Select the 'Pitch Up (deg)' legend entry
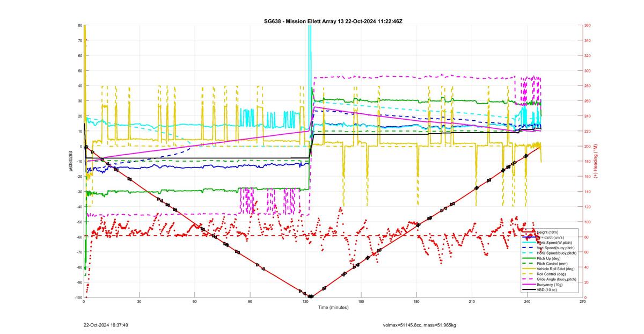644x334 pixels. pyautogui.click(x=548, y=258)
